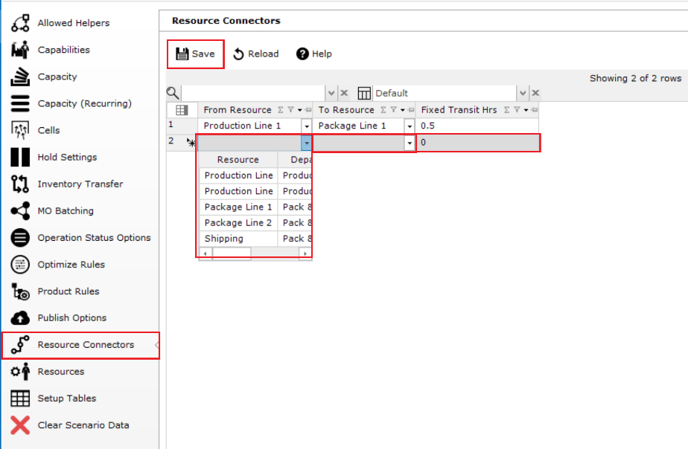The width and height of the screenshot is (688, 449).
Task: Toggle row 2 From Resource dropdown arrow
Action: [306, 143]
